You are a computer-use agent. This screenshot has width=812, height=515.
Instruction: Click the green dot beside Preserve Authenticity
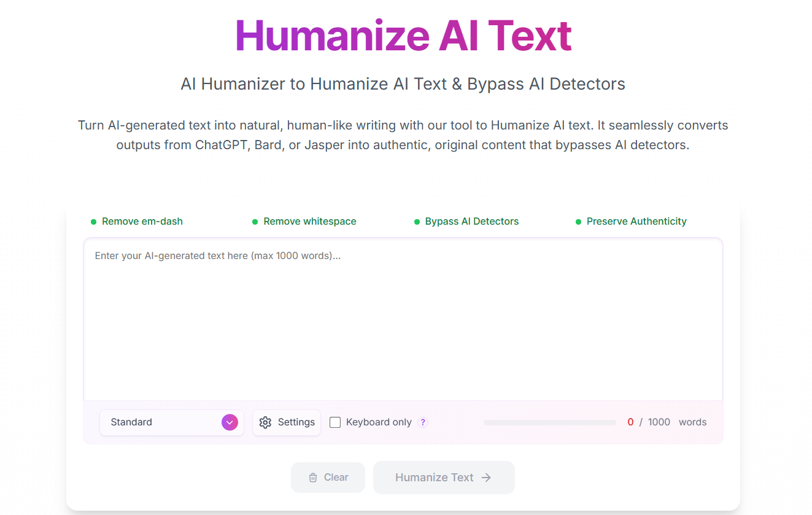click(578, 222)
